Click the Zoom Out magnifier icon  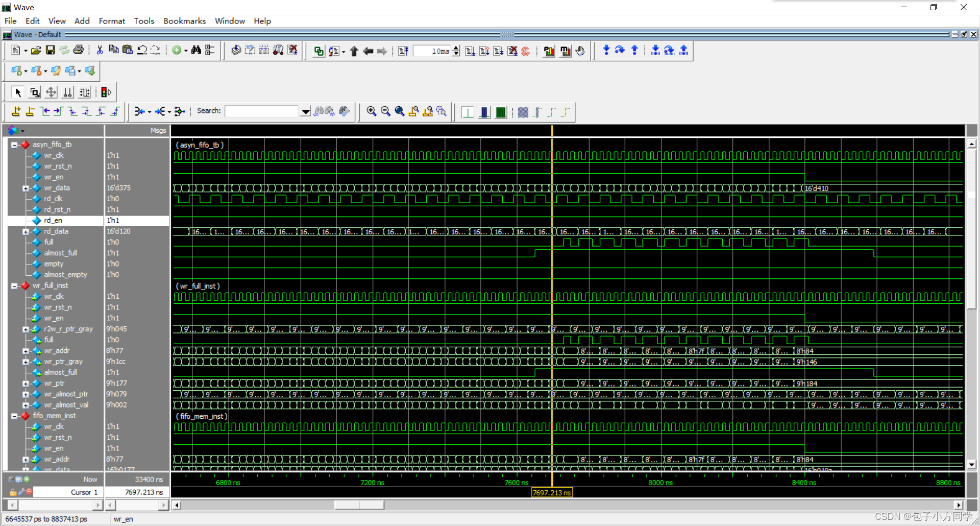pyautogui.click(x=385, y=111)
